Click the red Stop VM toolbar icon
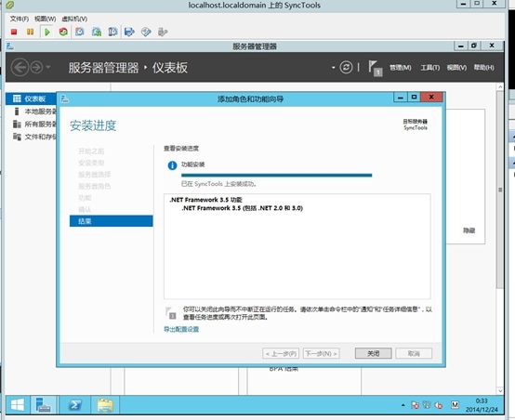 (x=14, y=32)
